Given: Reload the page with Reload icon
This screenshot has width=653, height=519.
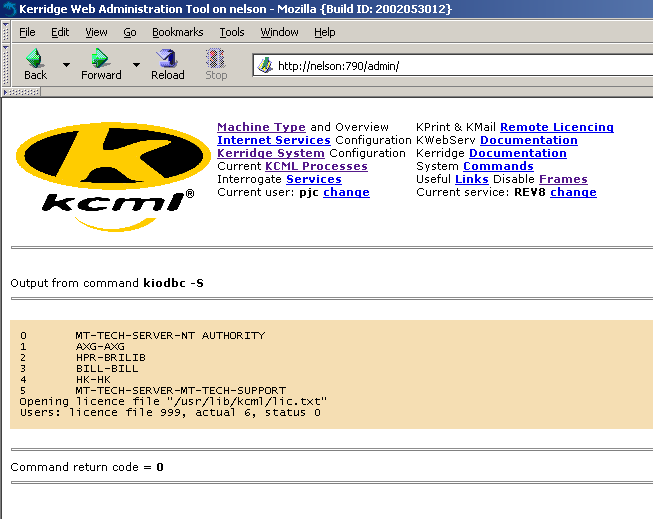Looking at the screenshot, I should (x=167, y=58).
